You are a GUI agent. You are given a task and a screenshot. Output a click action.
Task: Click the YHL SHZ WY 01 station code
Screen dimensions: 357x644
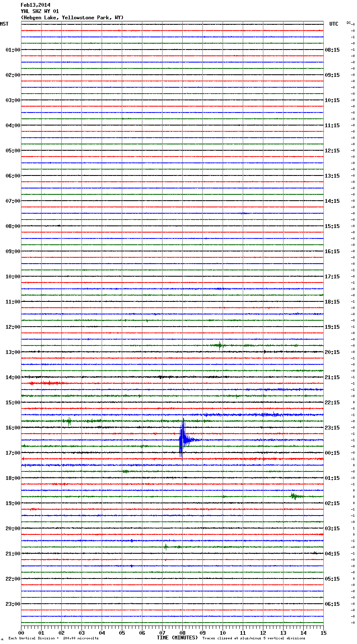pyautogui.click(x=40, y=11)
